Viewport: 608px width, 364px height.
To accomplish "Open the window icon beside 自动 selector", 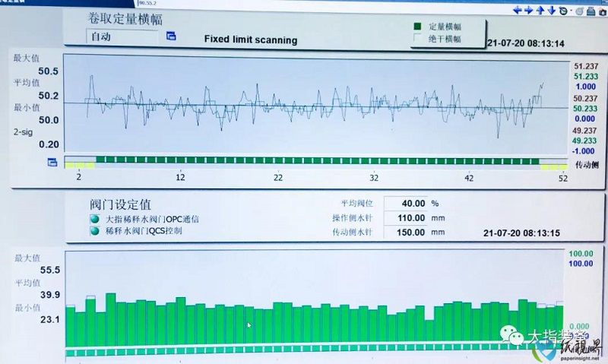I will click(x=171, y=36).
